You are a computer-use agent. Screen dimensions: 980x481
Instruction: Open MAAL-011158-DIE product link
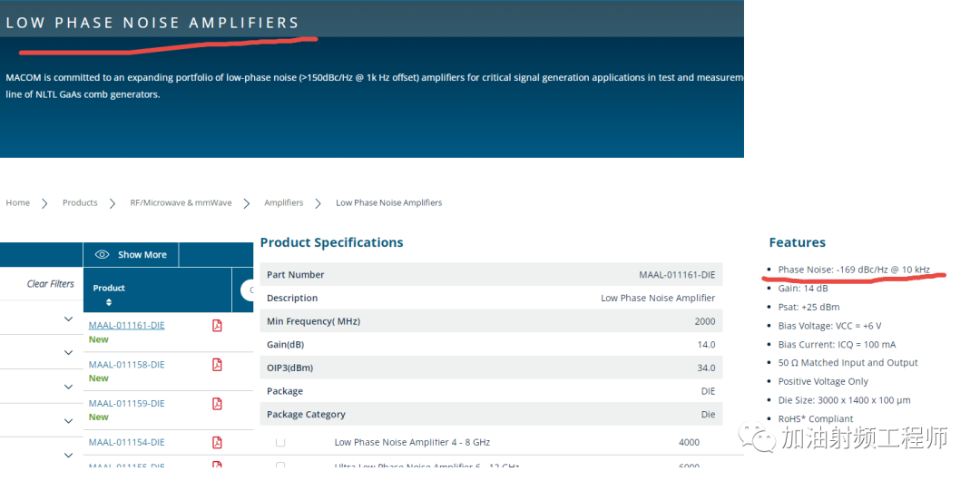point(126,365)
